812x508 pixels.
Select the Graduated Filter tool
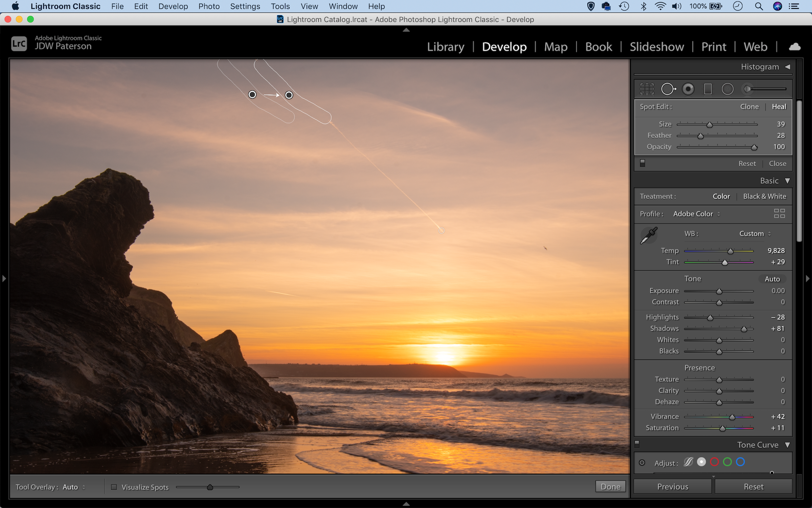707,89
